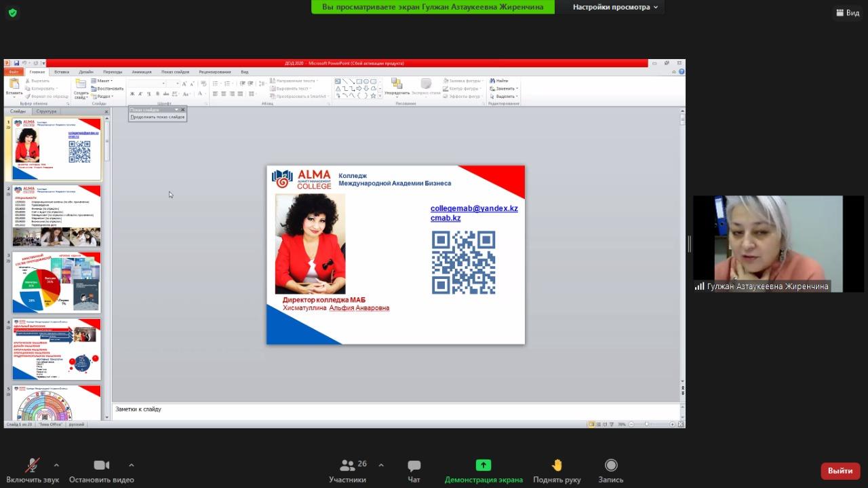Viewport: 868px width, 488px height.
Task: Raise hand using the hand icon
Action: 557,466
